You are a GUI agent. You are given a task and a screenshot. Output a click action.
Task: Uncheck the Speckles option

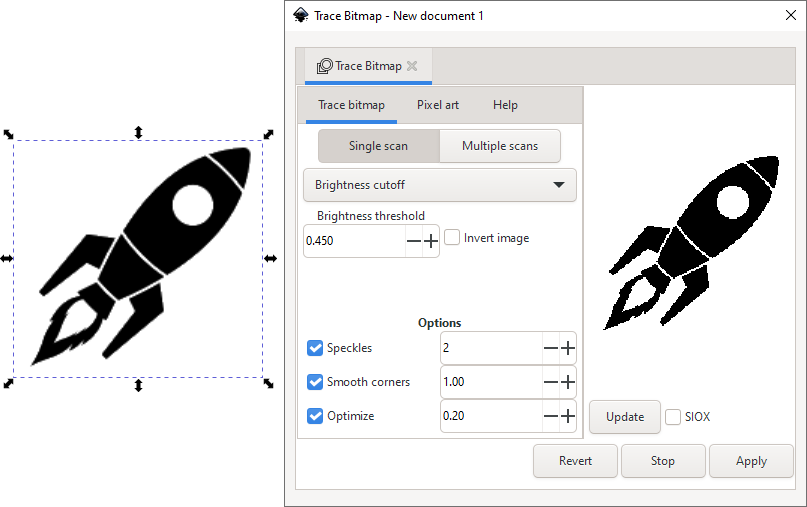point(315,348)
